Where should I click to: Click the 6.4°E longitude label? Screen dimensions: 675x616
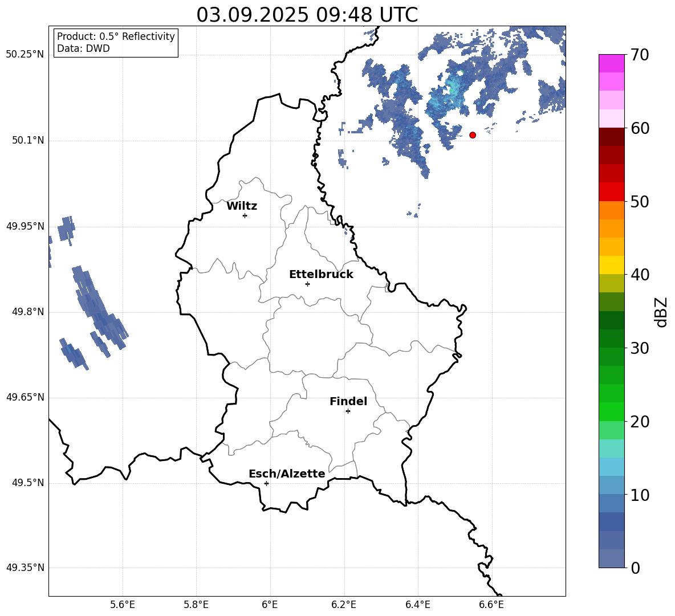coord(417,605)
